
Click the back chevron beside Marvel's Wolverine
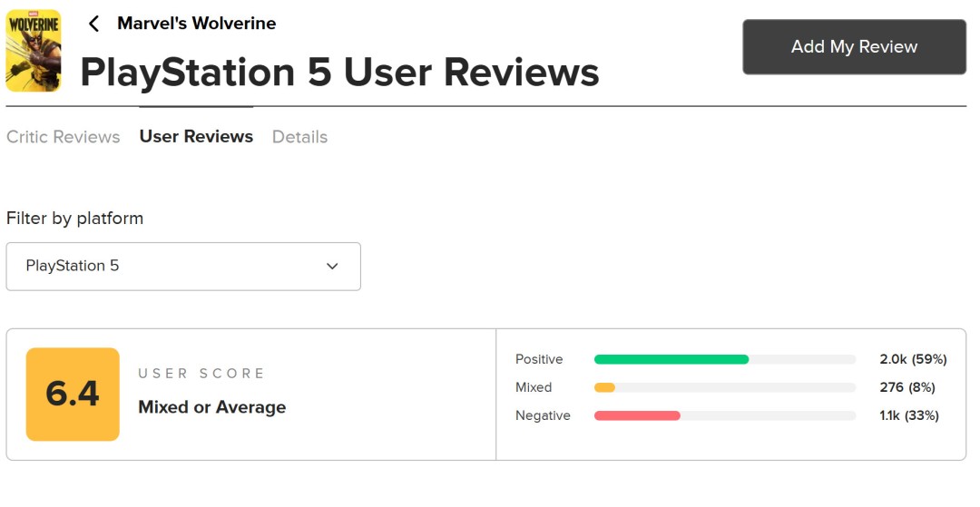tap(93, 24)
